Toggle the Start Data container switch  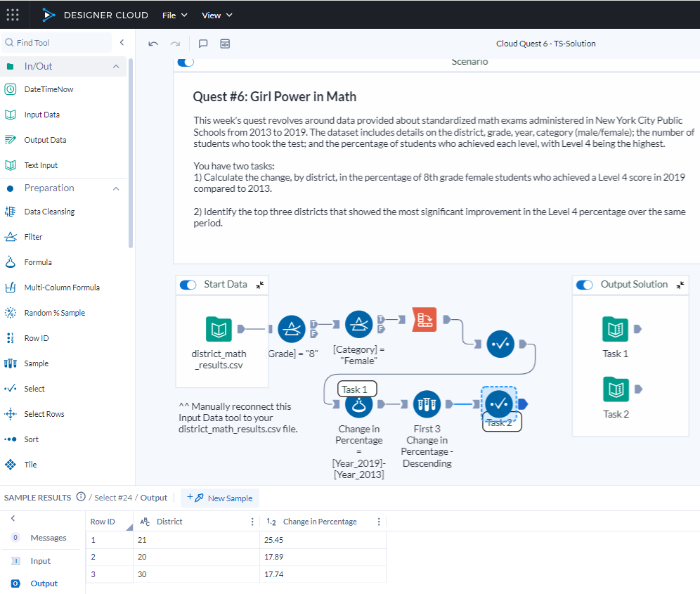187,285
